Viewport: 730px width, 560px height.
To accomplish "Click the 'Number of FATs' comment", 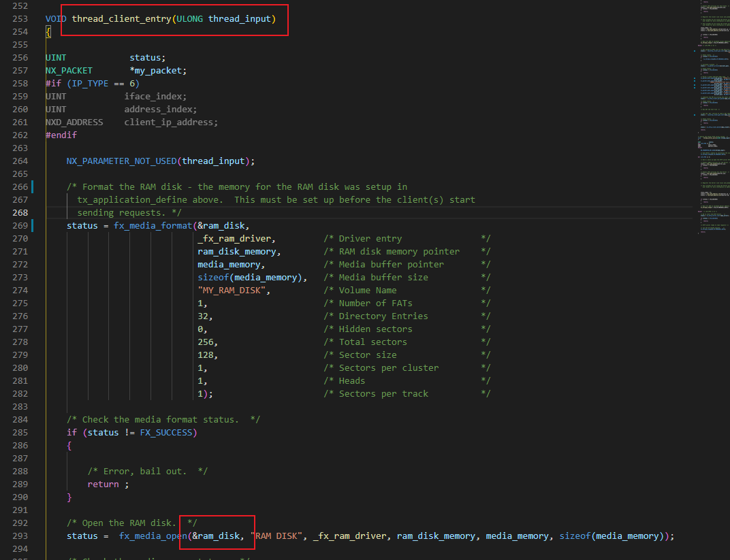I will [x=375, y=303].
